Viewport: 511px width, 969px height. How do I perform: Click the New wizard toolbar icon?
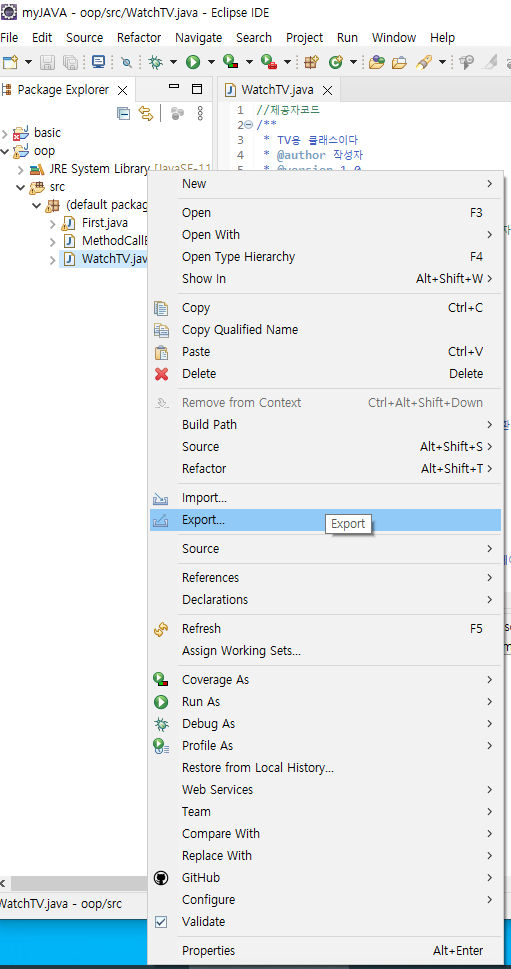(11, 62)
